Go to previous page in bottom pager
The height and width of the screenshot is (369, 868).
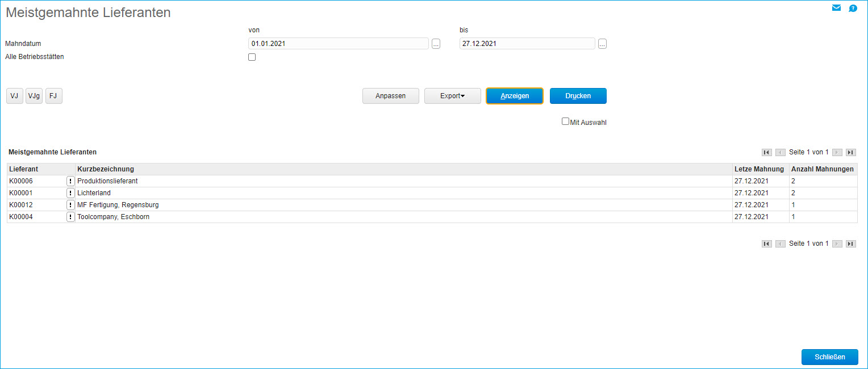pyautogui.click(x=781, y=244)
